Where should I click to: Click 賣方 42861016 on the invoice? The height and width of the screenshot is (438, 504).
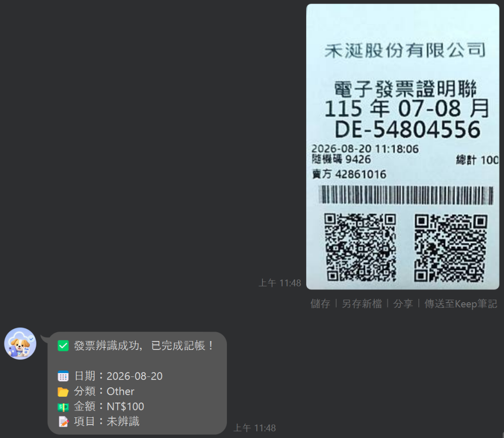349,174
